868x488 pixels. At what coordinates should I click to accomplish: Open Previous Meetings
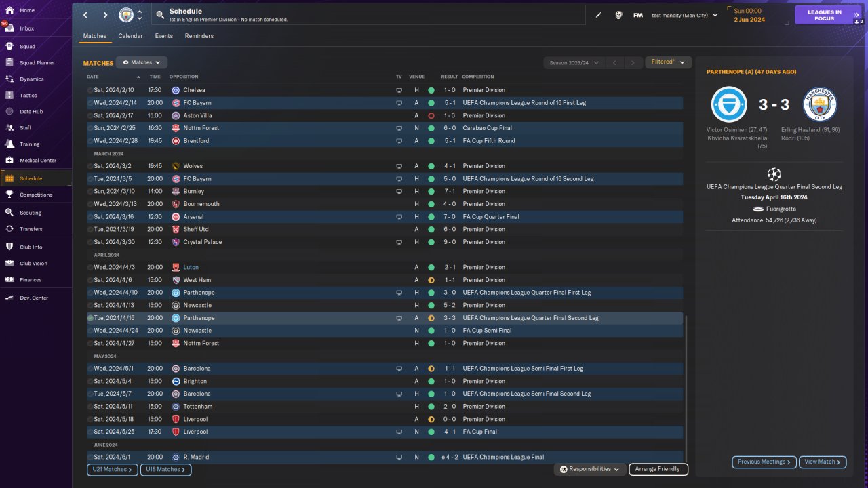(764, 462)
